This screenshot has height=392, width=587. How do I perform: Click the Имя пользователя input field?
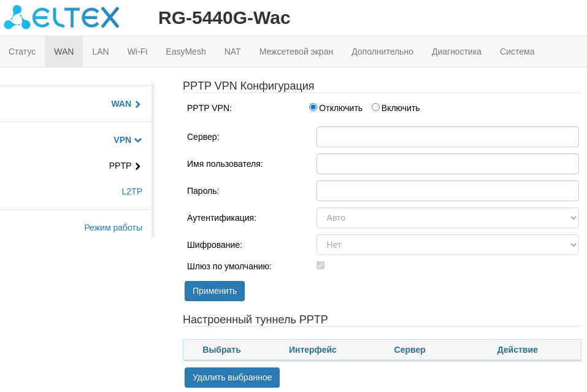447,164
